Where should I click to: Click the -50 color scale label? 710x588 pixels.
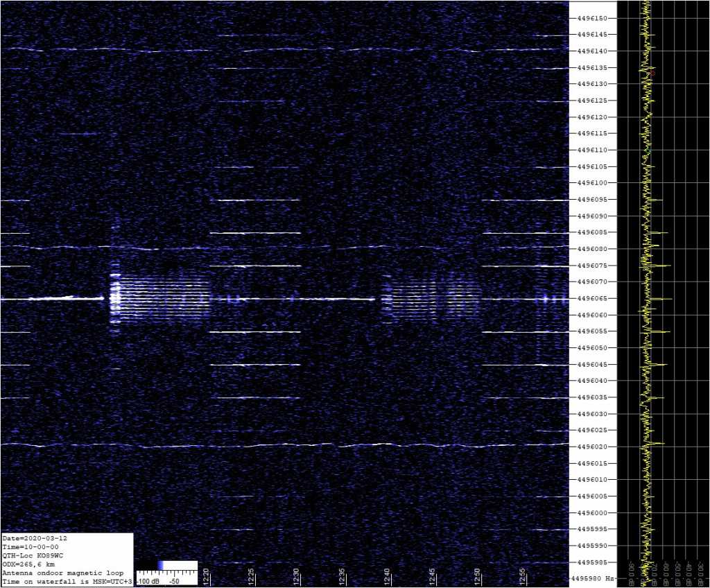click(174, 581)
